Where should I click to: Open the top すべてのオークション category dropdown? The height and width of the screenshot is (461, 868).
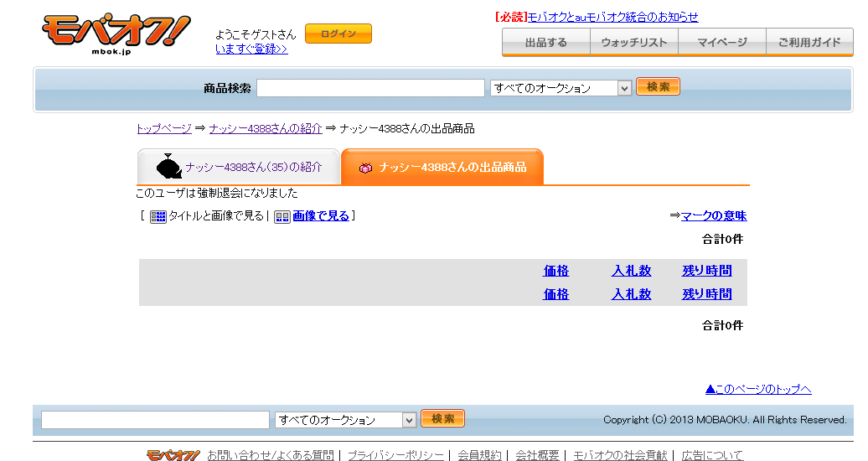[561, 88]
